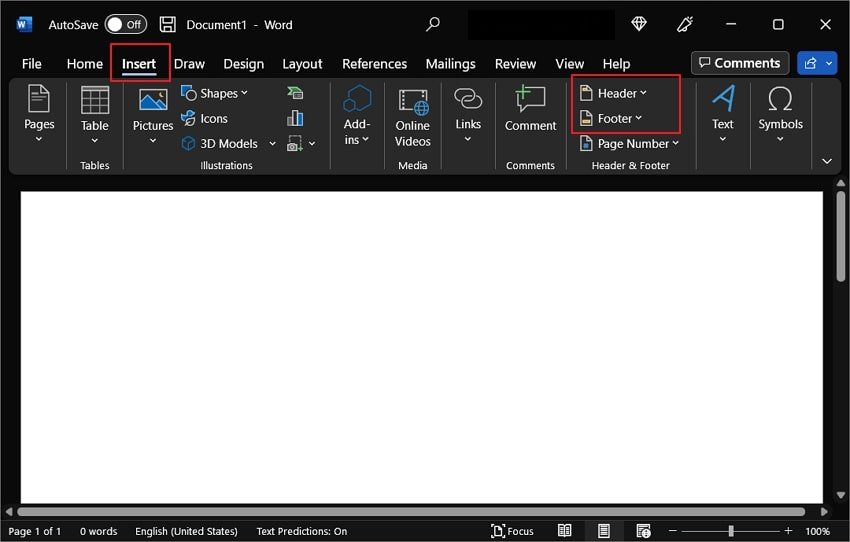The width and height of the screenshot is (850, 542).
Task: Switch to Read Mode view icon
Action: [x=564, y=531]
